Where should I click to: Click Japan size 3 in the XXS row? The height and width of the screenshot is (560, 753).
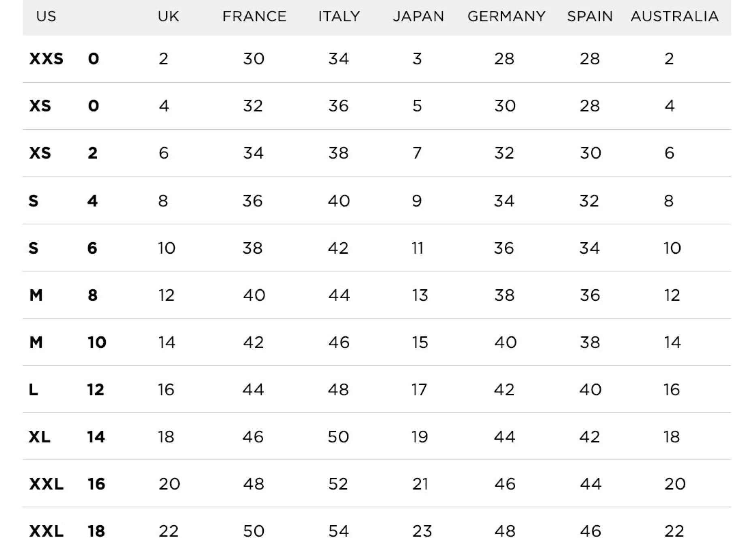(x=417, y=59)
